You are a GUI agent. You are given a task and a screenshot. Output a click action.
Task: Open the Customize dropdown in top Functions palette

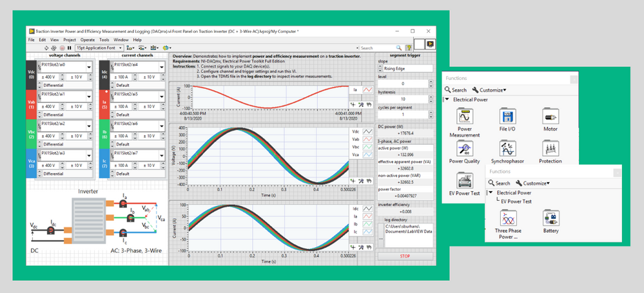pyautogui.click(x=489, y=90)
